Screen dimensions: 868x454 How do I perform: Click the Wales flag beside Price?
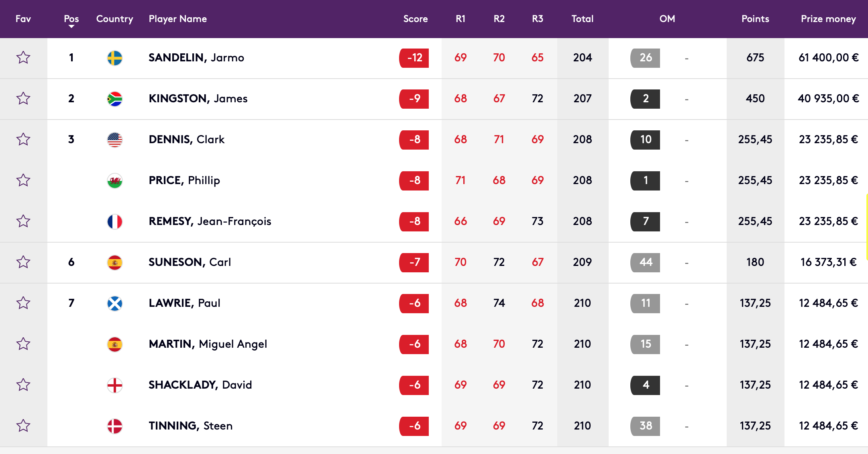(115, 180)
